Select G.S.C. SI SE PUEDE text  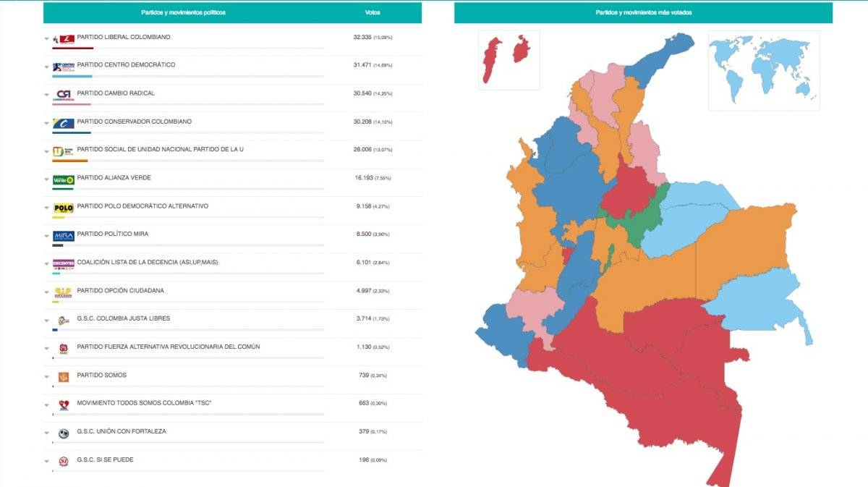coord(105,460)
